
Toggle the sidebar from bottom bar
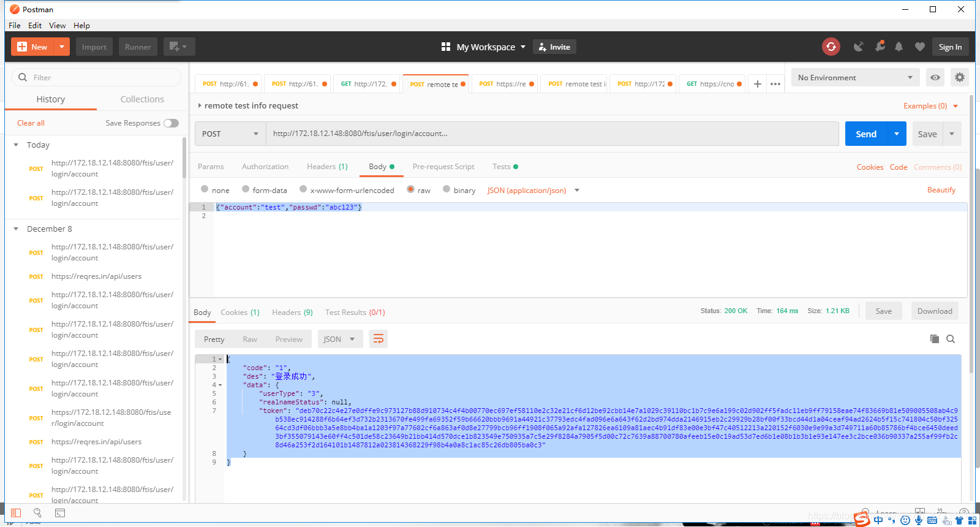[x=16, y=513]
